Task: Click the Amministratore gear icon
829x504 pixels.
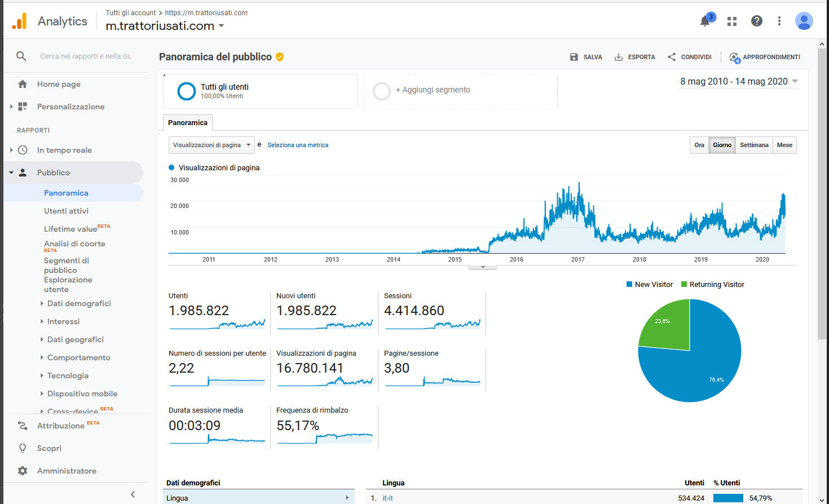Action: (23, 471)
